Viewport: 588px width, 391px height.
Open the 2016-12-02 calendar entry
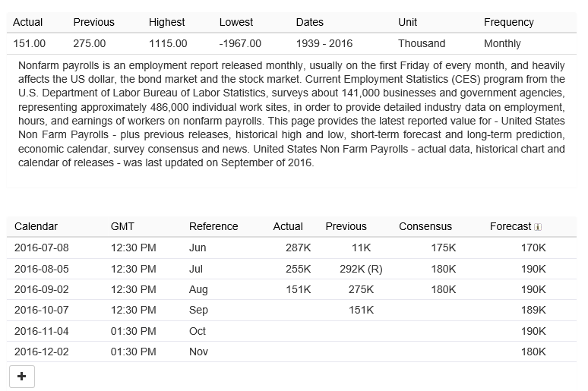[41, 352]
